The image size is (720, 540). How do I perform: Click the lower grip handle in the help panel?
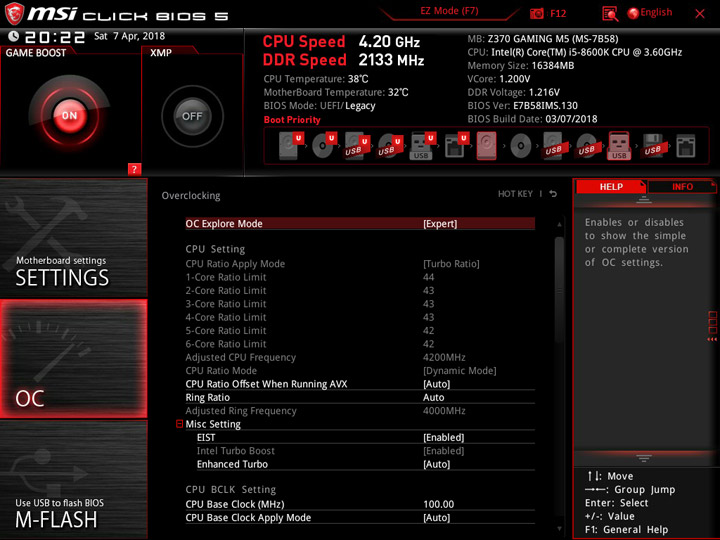[x=644, y=458]
